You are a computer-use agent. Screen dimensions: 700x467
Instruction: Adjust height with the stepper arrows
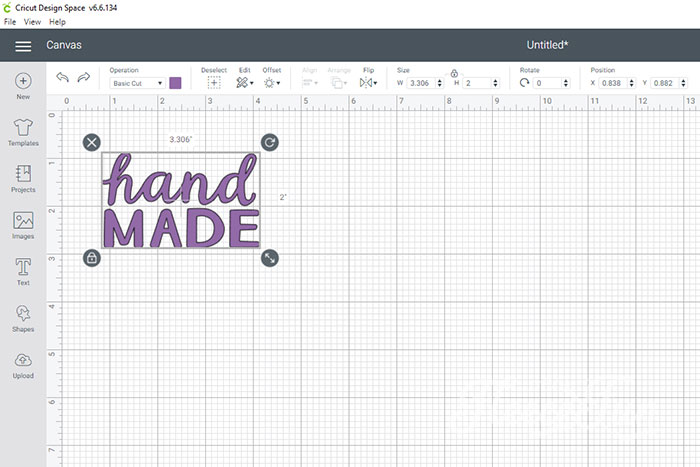coord(496,83)
